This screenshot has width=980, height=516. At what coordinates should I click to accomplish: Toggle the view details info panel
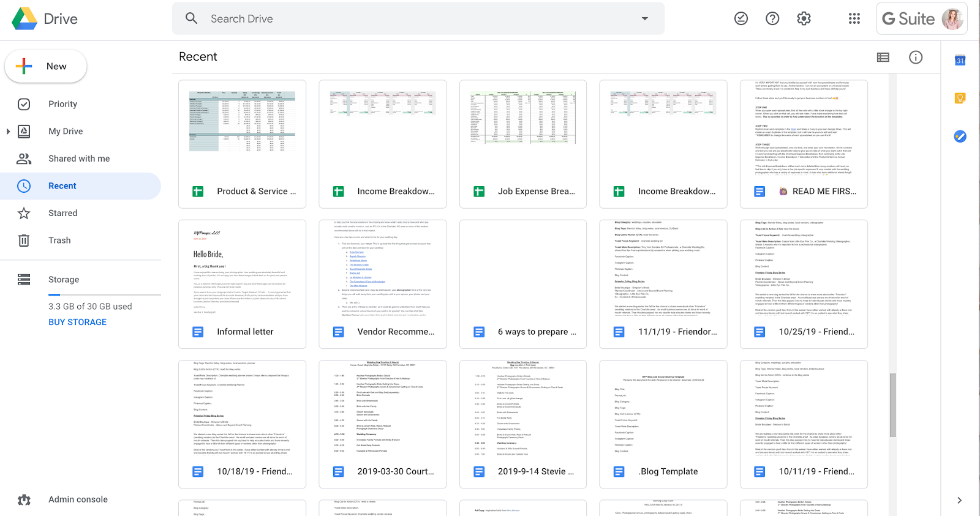[916, 58]
